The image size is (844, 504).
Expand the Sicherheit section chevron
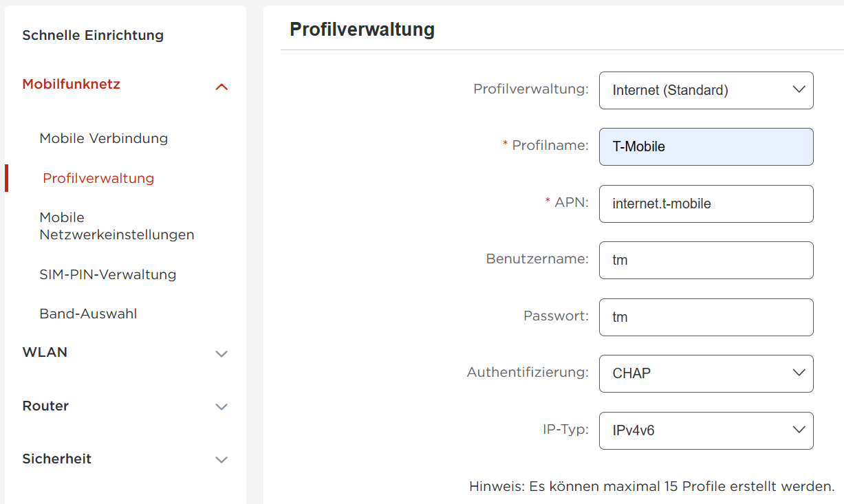(221, 460)
